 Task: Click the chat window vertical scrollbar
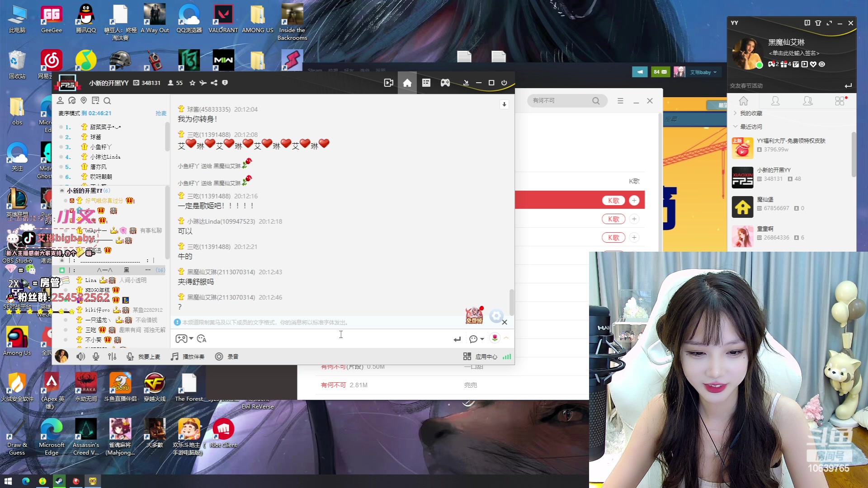512,302
